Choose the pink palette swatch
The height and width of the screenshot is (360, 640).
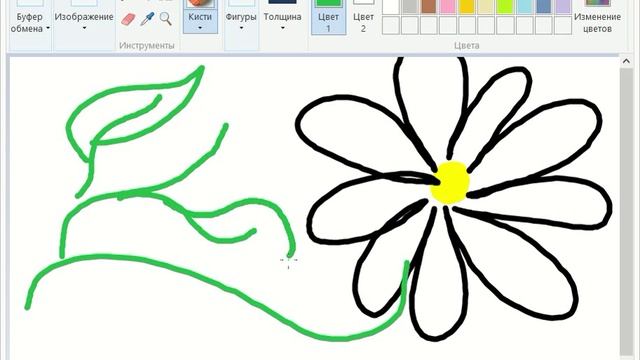click(448, 7)
